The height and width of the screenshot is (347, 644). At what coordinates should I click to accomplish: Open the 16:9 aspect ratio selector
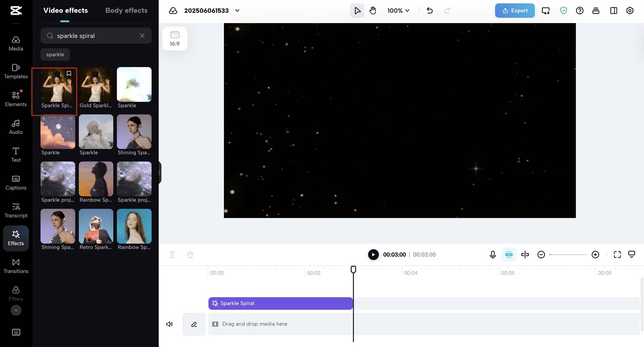point(175,39)
